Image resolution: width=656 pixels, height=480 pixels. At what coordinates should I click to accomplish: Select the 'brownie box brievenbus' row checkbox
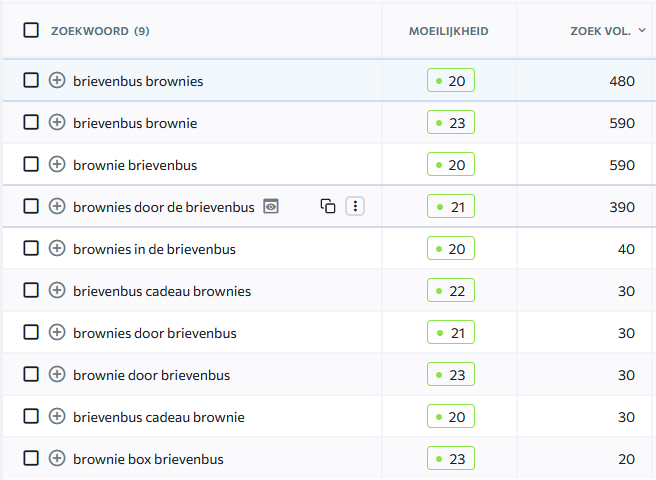click(31, 458)
